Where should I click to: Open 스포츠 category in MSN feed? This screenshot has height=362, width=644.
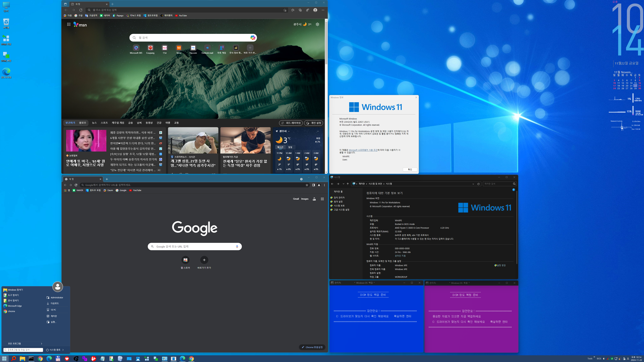(104, 123)
